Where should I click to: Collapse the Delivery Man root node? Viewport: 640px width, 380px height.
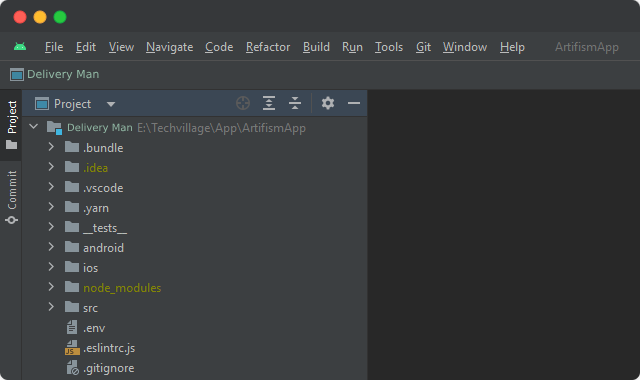(x=33, y=127)
